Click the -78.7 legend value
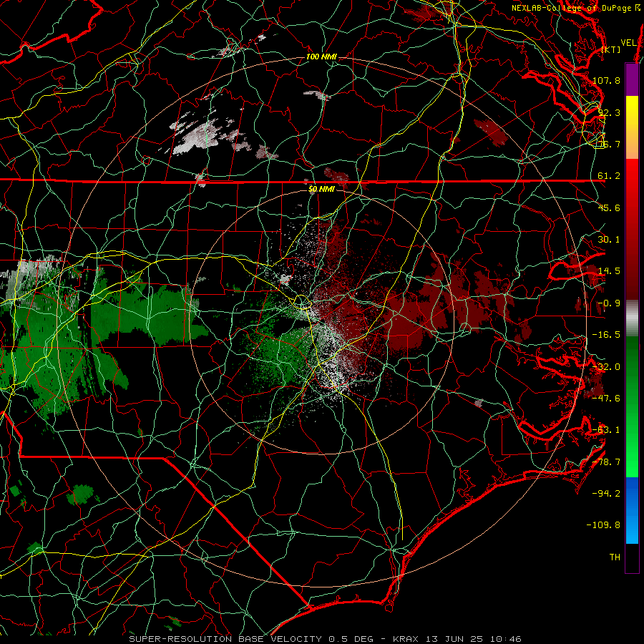The height and width of the screenshot is (644, 644). [x=606, y=462]
